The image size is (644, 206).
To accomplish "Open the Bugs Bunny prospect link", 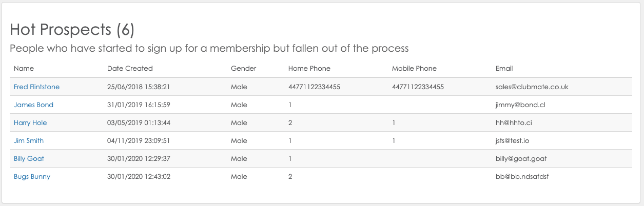I will coord(32,177).
